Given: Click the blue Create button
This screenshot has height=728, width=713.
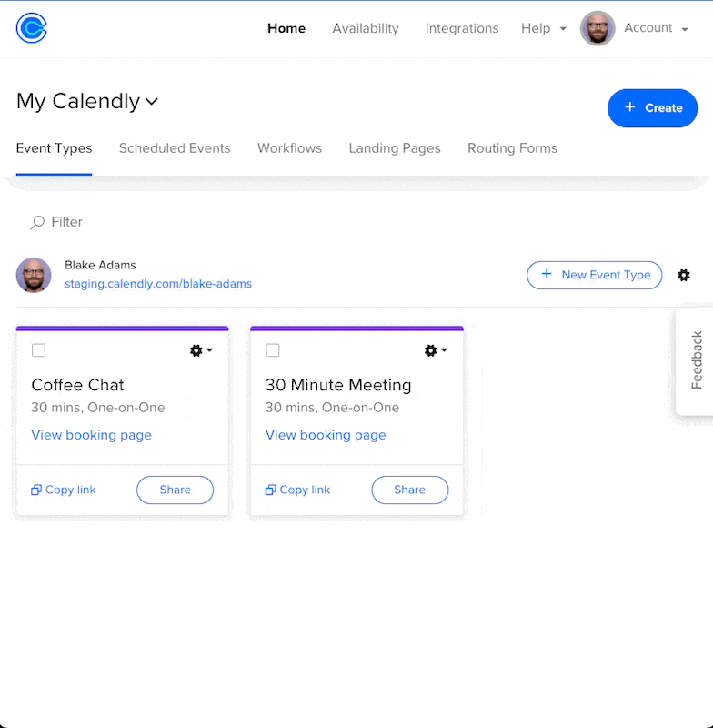Looking at the screenshot, I should pyautogui.click(x=652, y=107).
